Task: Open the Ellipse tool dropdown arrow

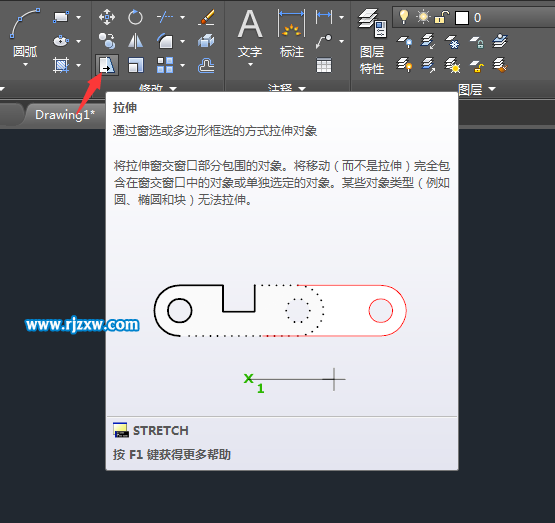Action: point(79,41)
